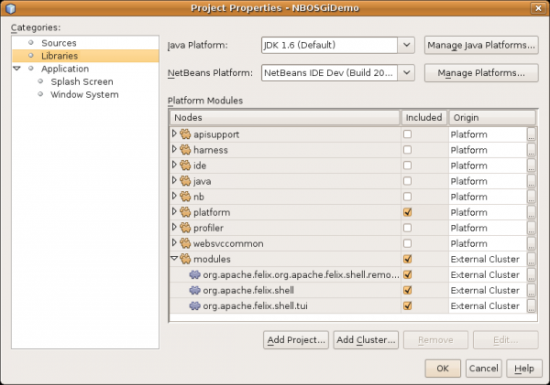This screenshot has width=550, height=385.
Task: Enable the nb Included checkbox
Action: tap(407, 197)
